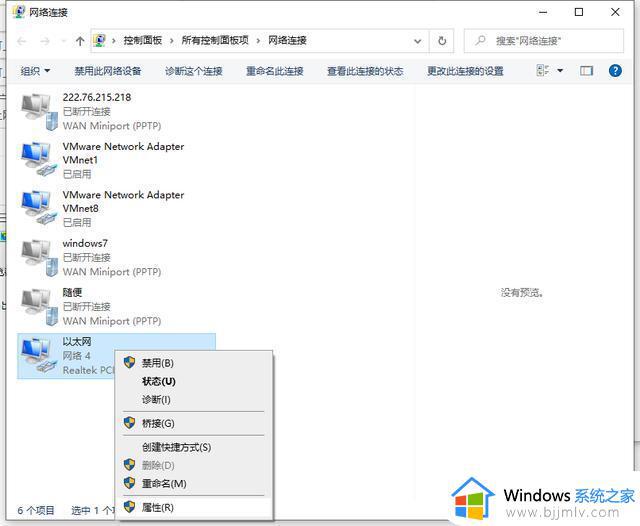The width and height of the screenshot is (640, 526).
Task: Select the 随便 connection icon
Action: [39, 306]
